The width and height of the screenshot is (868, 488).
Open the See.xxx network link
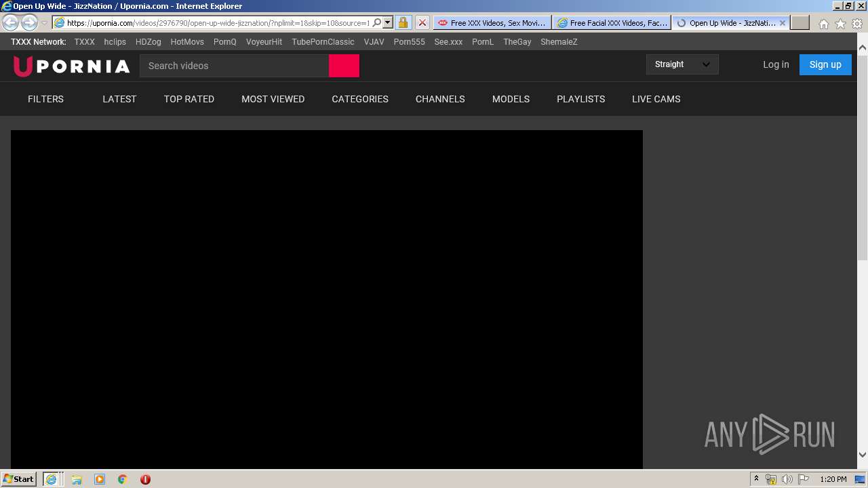click(x=448, y=41)
